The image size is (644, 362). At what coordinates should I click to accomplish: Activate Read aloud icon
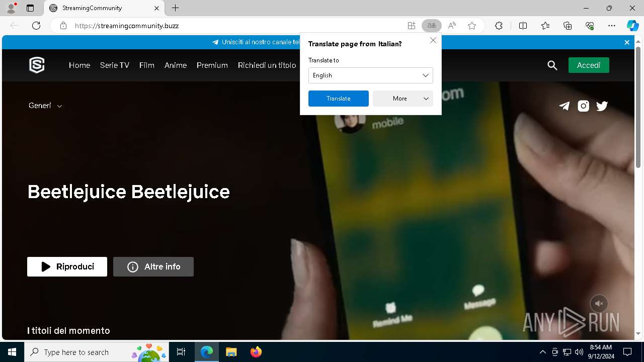point(452,26)
